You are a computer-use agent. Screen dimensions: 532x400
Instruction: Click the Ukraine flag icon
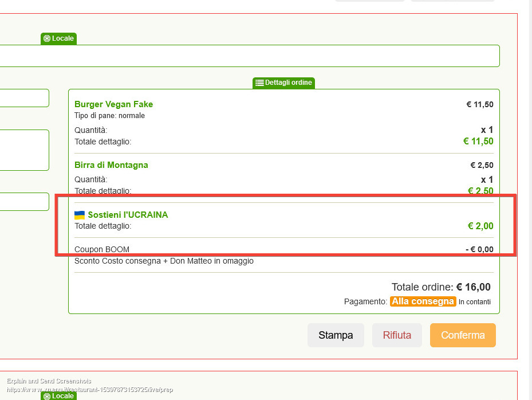click(80, 215)
